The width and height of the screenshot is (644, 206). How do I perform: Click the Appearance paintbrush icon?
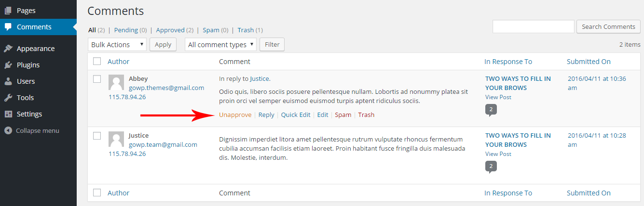[8, 49]
